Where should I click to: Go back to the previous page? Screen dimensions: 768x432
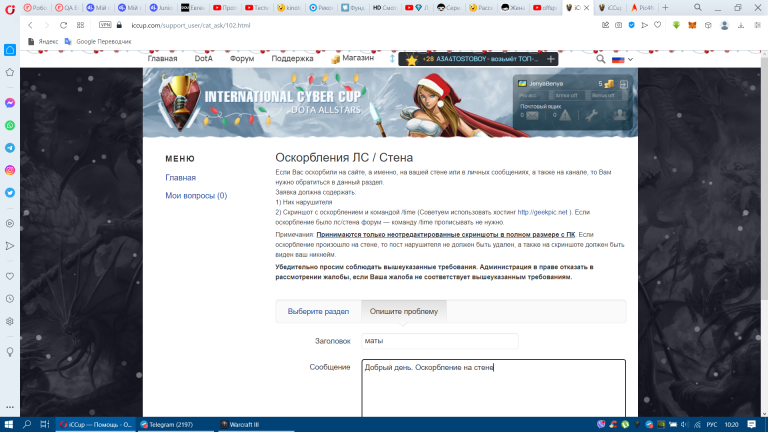coord(30,25)
